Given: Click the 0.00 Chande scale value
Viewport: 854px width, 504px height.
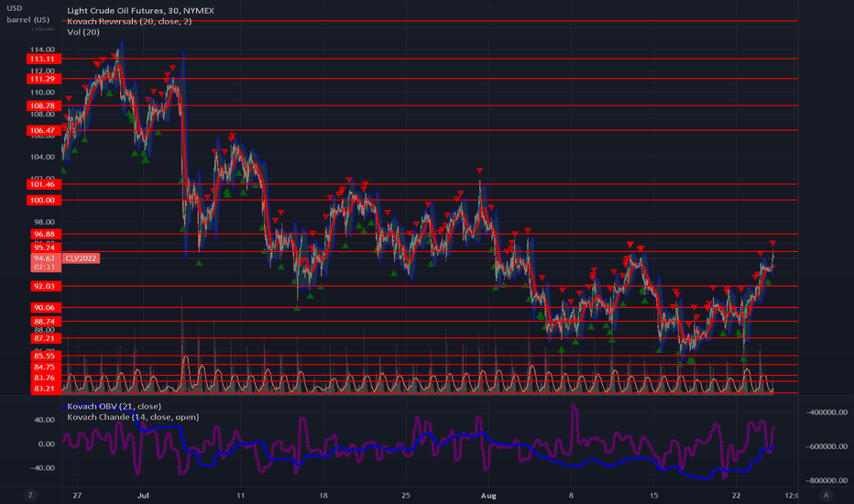Looking at the screenshot, I should coord(47,444).
